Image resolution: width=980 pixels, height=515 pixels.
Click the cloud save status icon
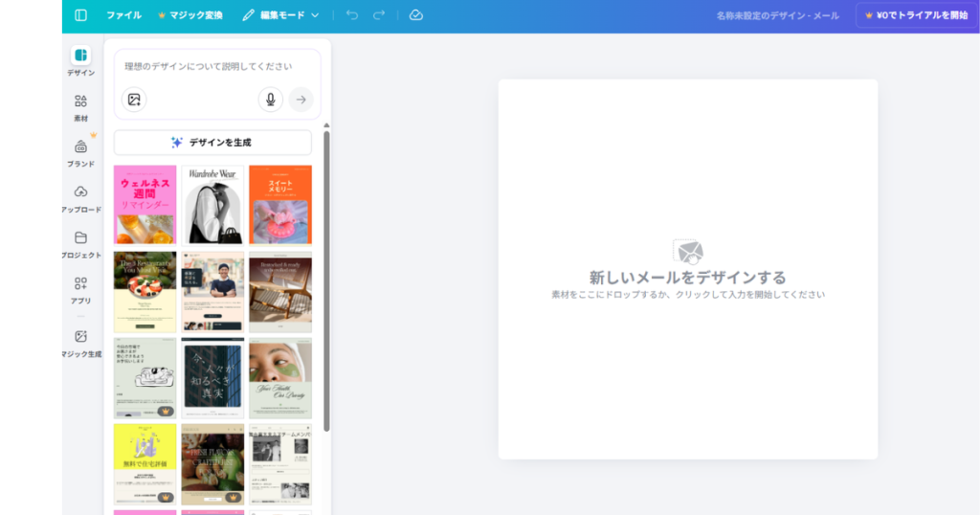(x=415, y=15)
